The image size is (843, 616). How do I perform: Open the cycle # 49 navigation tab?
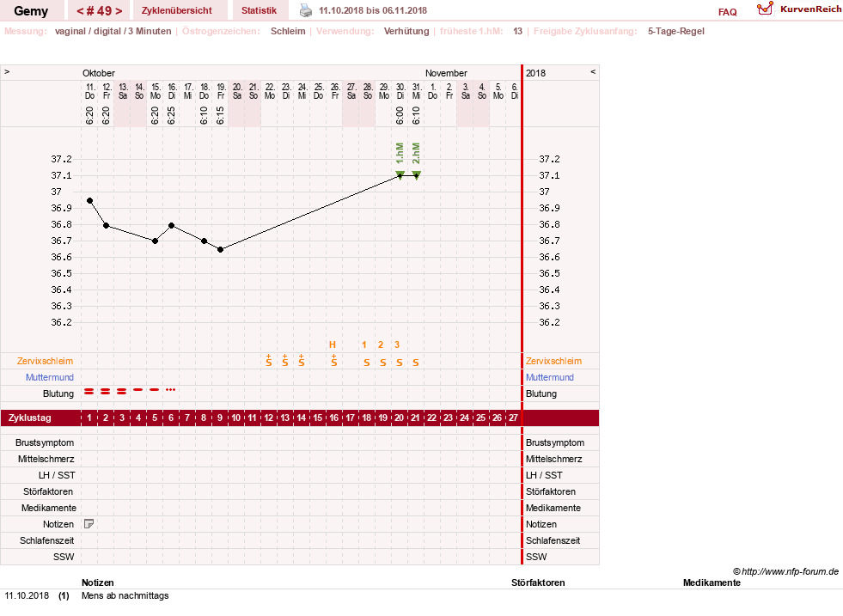pos(100,11)
